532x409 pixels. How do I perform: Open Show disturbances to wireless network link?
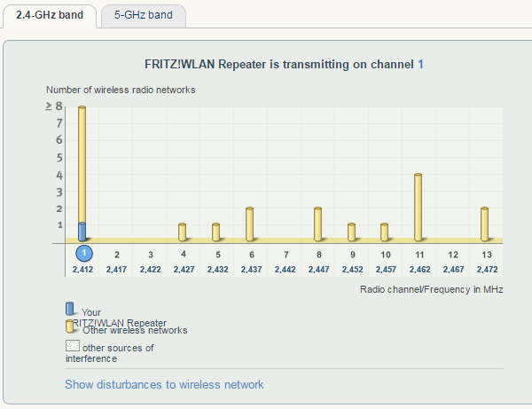[164, 384]
